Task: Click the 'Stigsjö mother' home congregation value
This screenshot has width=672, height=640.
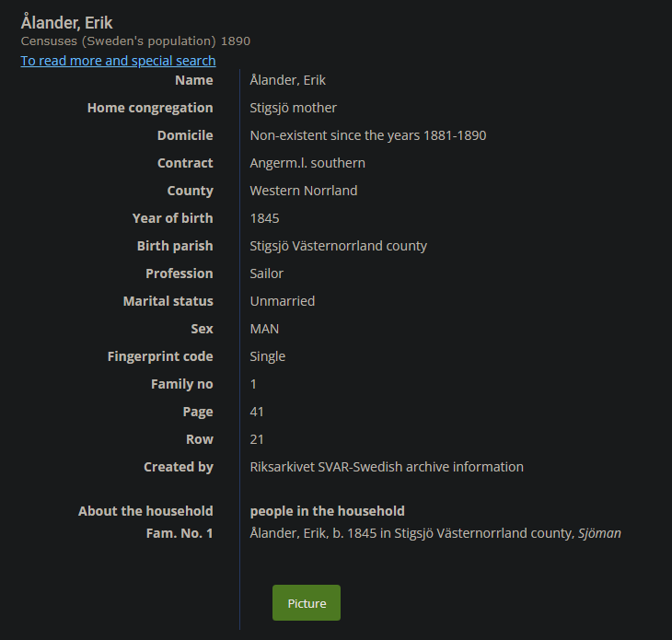Action: pos(294,108)
